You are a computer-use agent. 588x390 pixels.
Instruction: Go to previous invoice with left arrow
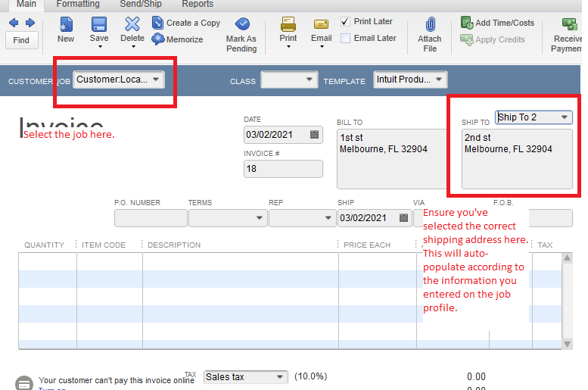pyautogui.click(x=14, y=23)
